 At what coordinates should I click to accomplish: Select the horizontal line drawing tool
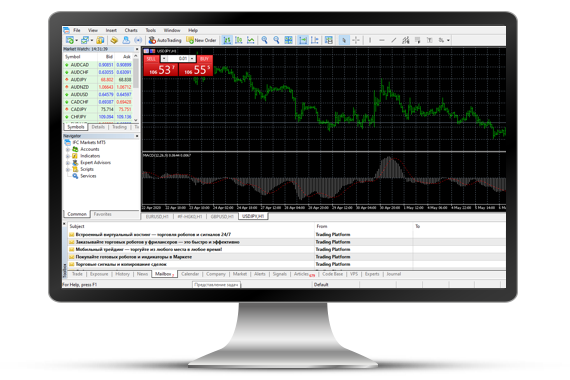[x=382, y=40]
